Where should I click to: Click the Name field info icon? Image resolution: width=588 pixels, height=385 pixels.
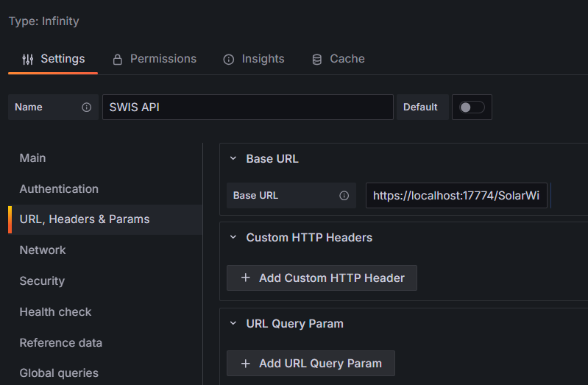[86, 107]
